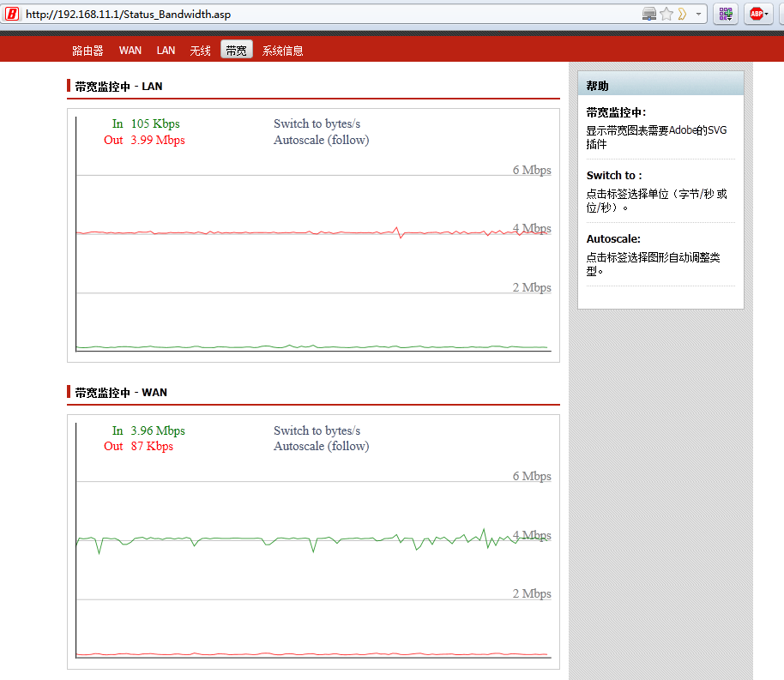784x680 pixels.
Task: Click the RSS feed arrow icon
Action: coord(682,14)
